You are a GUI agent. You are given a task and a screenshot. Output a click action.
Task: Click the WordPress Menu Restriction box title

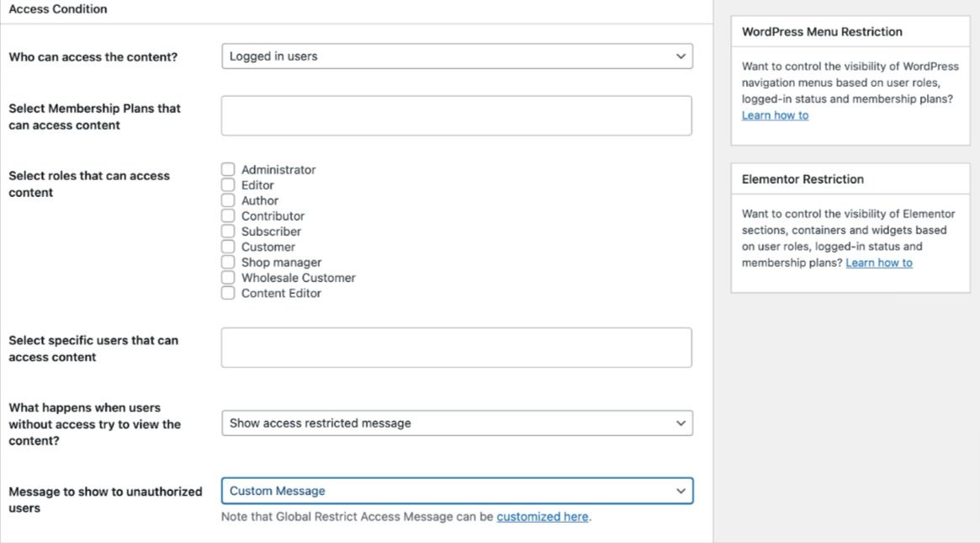(822, 32)
